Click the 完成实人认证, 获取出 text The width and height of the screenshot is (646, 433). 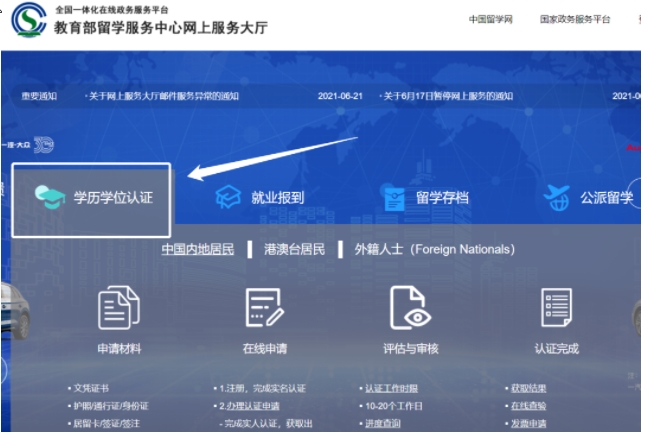click(268, 424)
